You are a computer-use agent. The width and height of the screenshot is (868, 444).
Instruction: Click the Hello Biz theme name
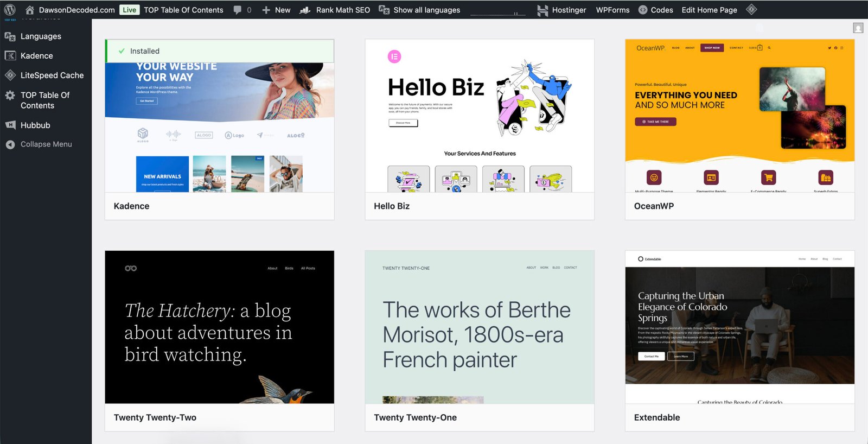click(x=392, y=206)
